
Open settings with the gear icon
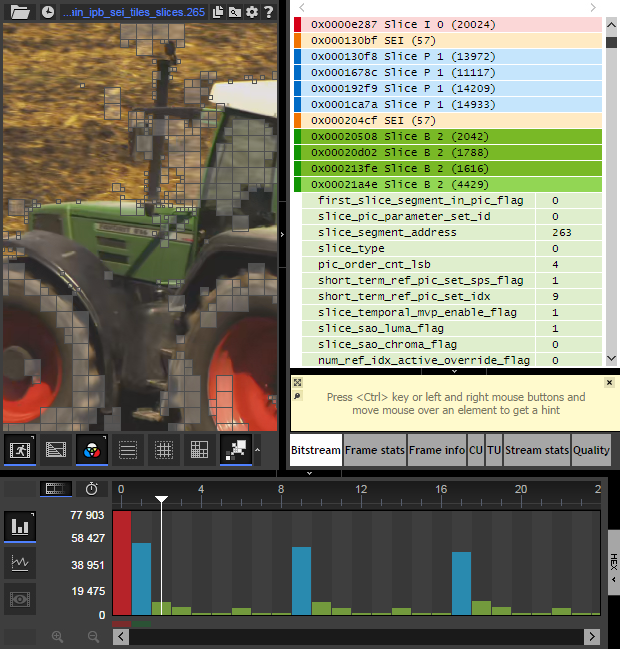coord(252,12)
